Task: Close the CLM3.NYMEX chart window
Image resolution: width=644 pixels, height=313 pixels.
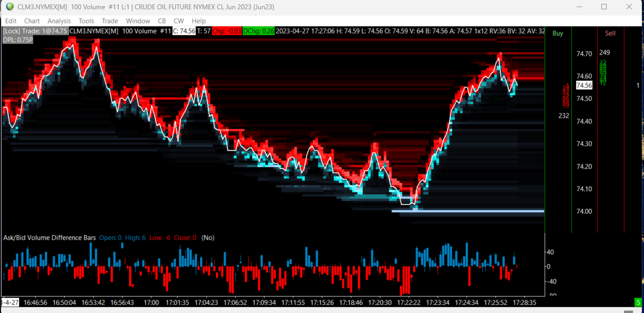Action: [x=629, y=7]
